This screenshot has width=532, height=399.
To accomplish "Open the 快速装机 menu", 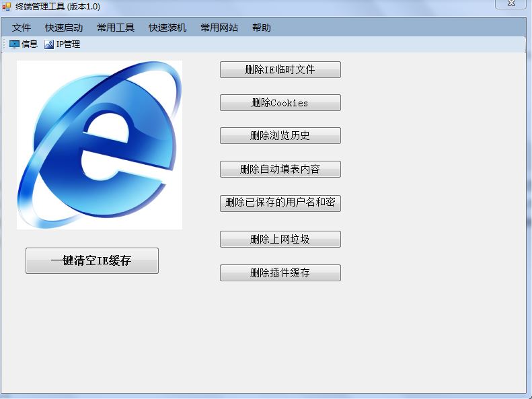I will 167,28.
